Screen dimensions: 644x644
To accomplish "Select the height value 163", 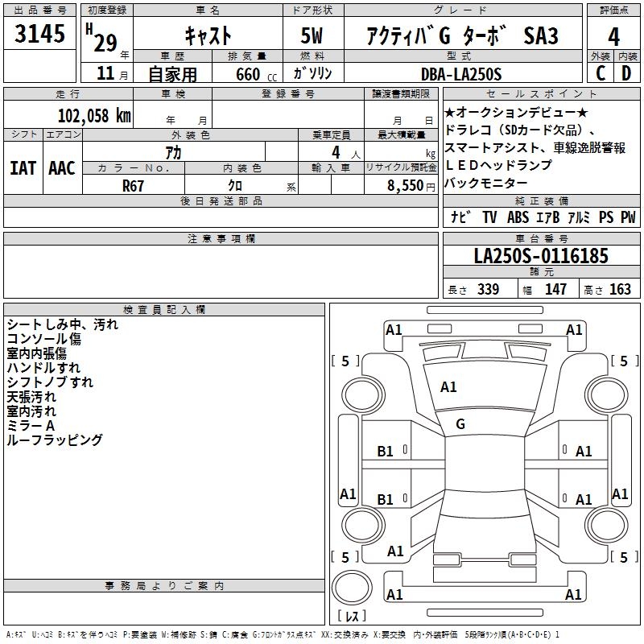I will point(620,289).
